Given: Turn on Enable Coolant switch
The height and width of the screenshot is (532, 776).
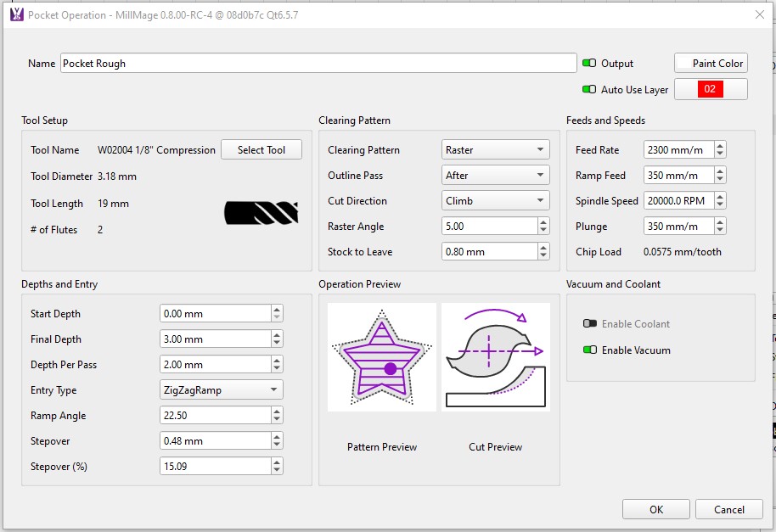Looking at the screenshot, I should point(589,323).
